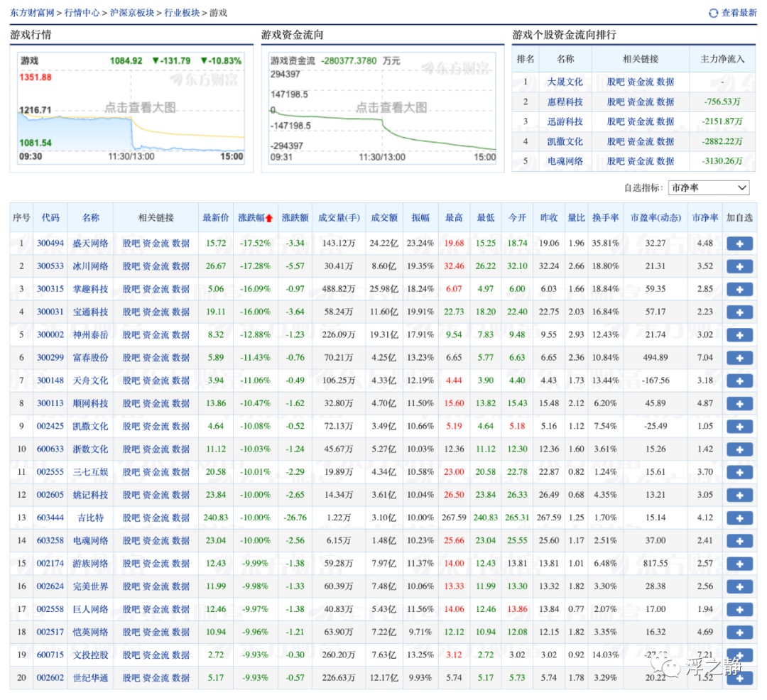Add 吉比特 to watchlist with plus button
The image size is (767, 700).
739,518
